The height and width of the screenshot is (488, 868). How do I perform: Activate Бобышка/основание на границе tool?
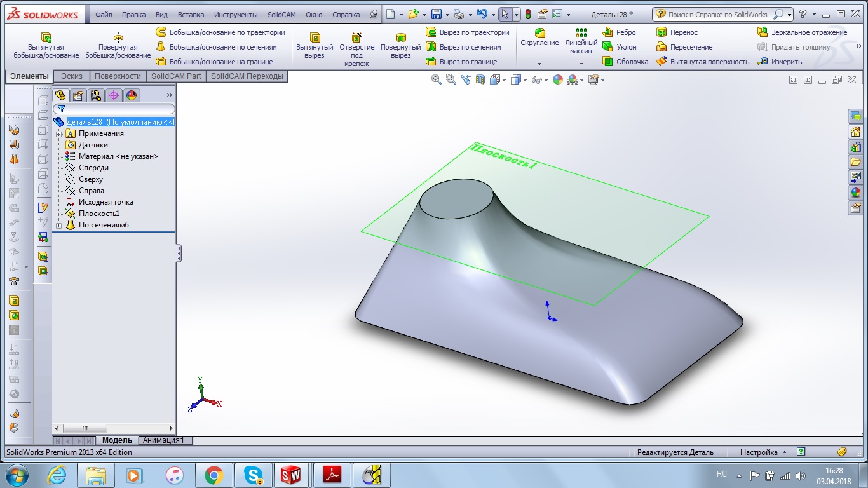(215, 62)
